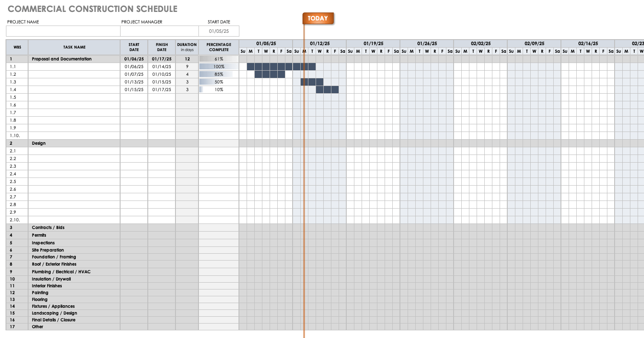The width and height of the screenshot is (644, 338).
Task: Select the Project Name input cell
Action: (63, 31)
